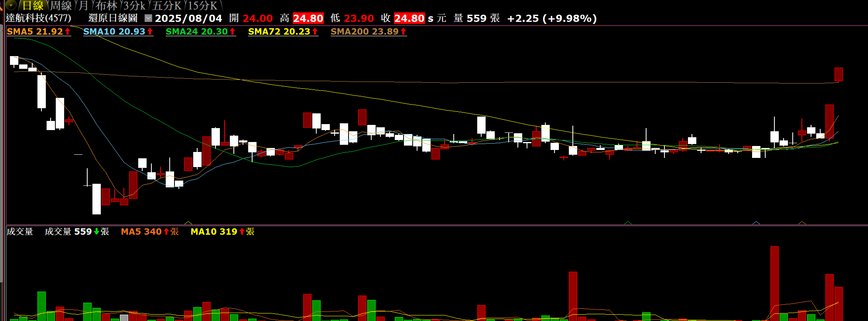Open the dropdown beside 還原日線圖
The image size is (868, 321).
148,18
